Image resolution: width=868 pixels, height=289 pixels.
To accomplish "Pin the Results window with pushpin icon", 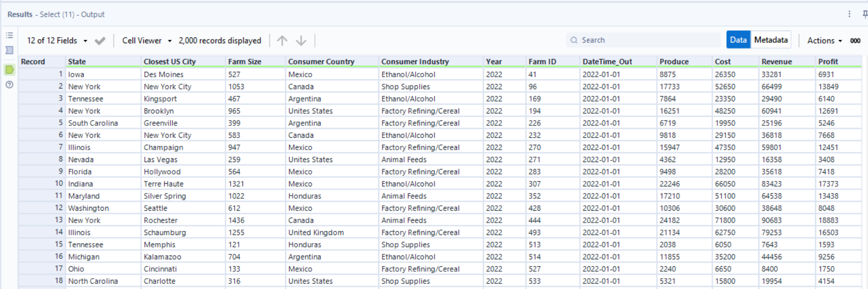I will pyautogui.click(x=864, y=14).
